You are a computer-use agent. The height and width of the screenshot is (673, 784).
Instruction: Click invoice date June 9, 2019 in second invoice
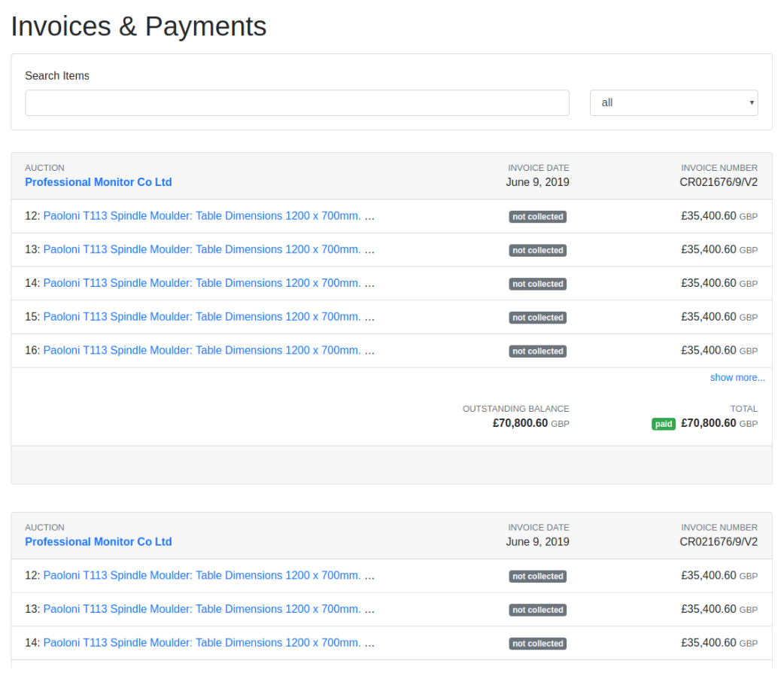coord(537,542)
